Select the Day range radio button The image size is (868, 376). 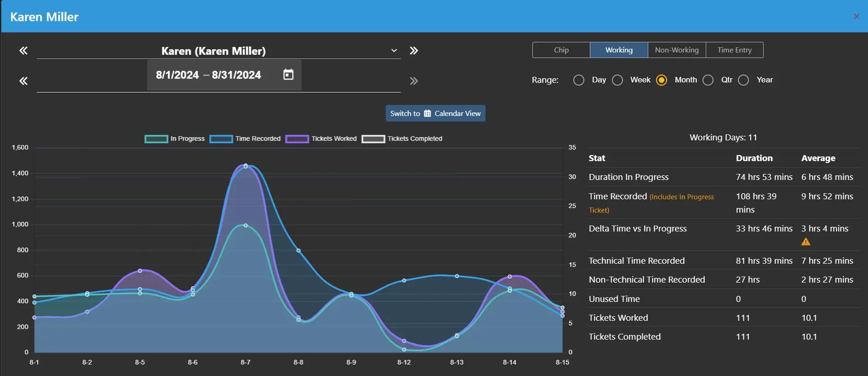579,80
